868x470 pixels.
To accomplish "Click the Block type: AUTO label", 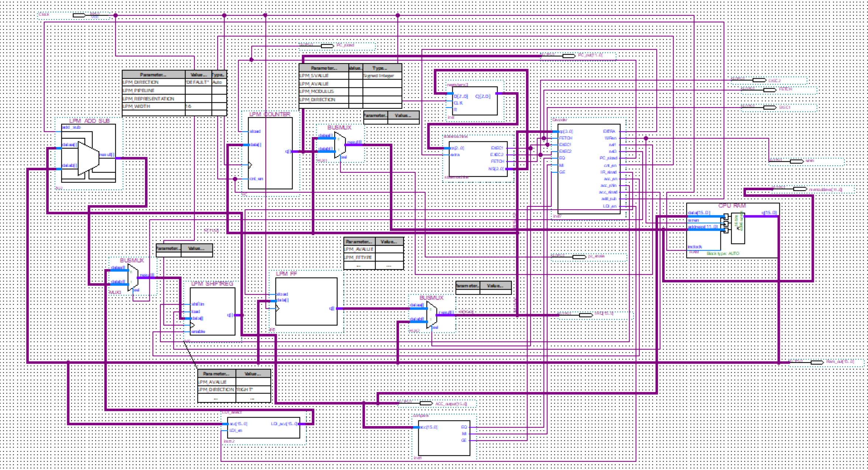I will [722, 254].
